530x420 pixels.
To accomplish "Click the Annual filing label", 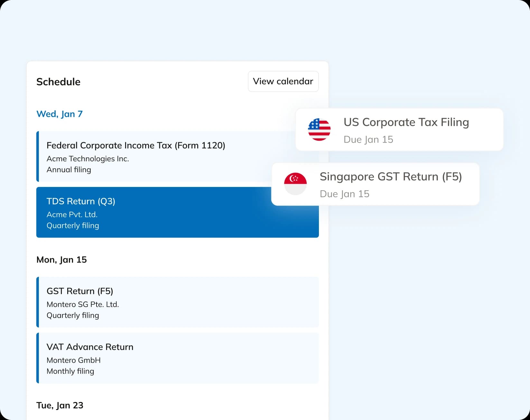I will (69, 170).
